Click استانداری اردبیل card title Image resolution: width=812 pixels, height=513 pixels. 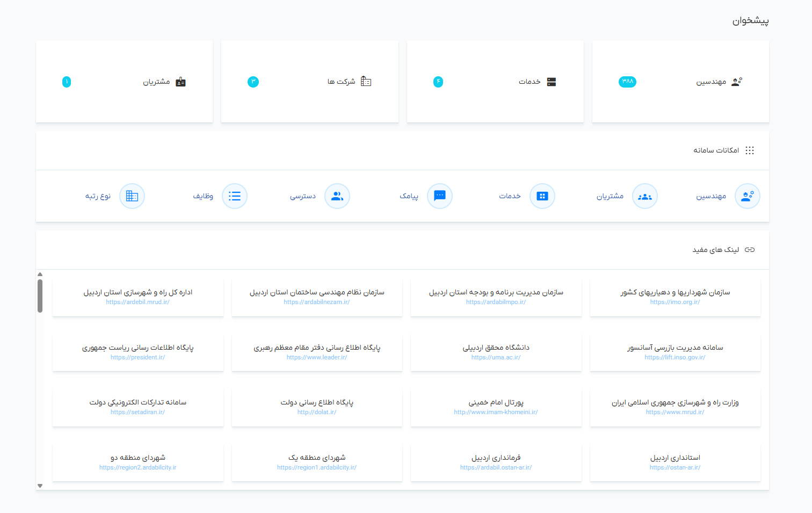675,458
